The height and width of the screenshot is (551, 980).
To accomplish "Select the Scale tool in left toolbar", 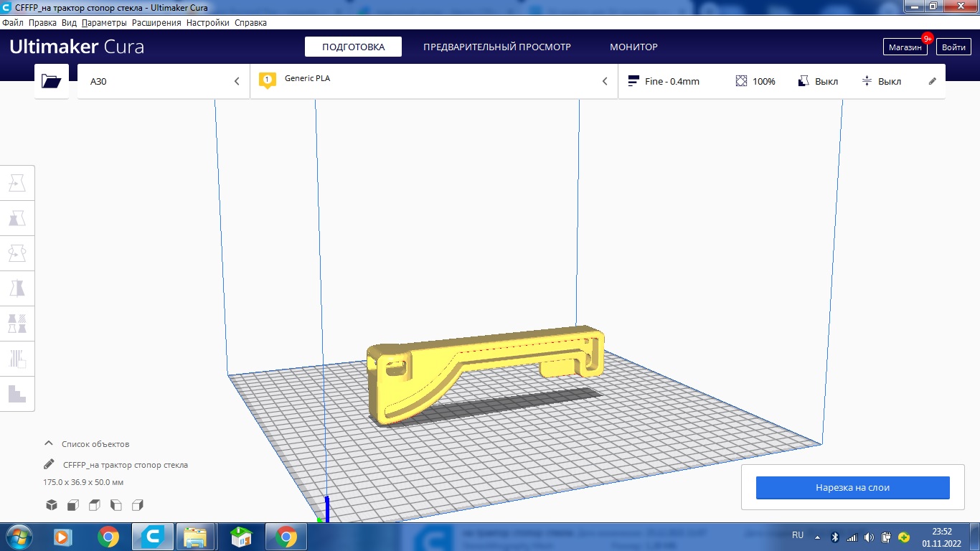I will (17, 218).
